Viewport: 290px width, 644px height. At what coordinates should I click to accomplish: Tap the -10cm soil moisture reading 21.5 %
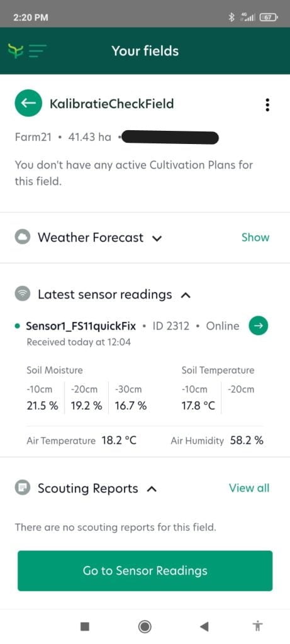pyautogui.click(x=42, y=406)
